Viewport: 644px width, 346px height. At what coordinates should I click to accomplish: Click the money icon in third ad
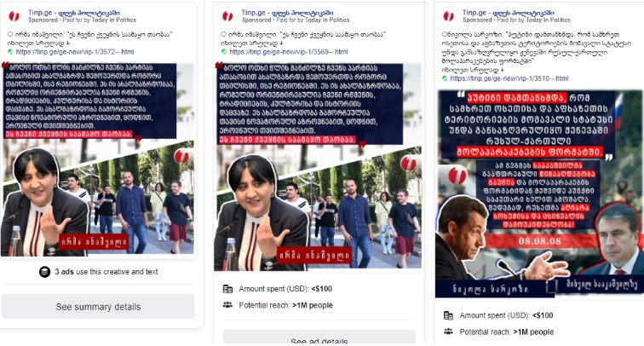(448, 315)
